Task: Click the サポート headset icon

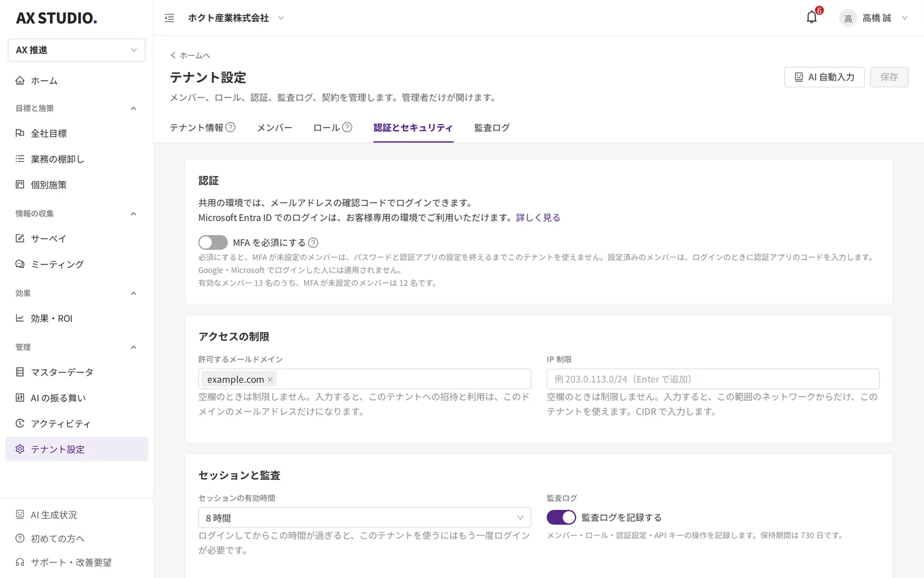Action: (20, 562)
